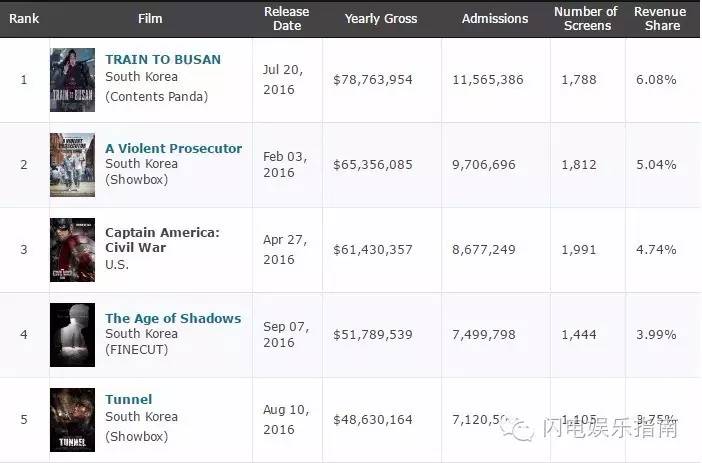Open the Tunnel movie poster thumbnail
This screenshot has width=702, height=463.
[72, 419]
